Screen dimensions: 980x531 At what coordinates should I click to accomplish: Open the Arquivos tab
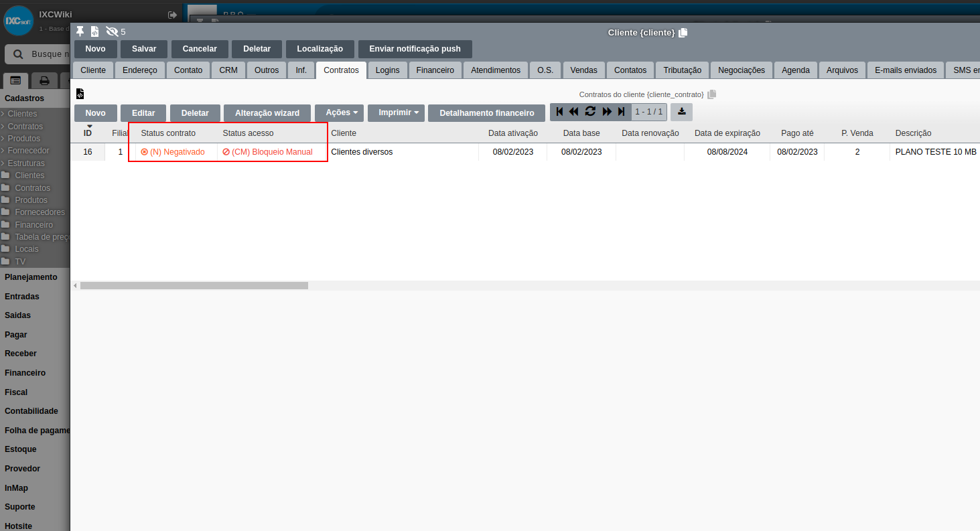pyautogui.click(x=842, y=70)
